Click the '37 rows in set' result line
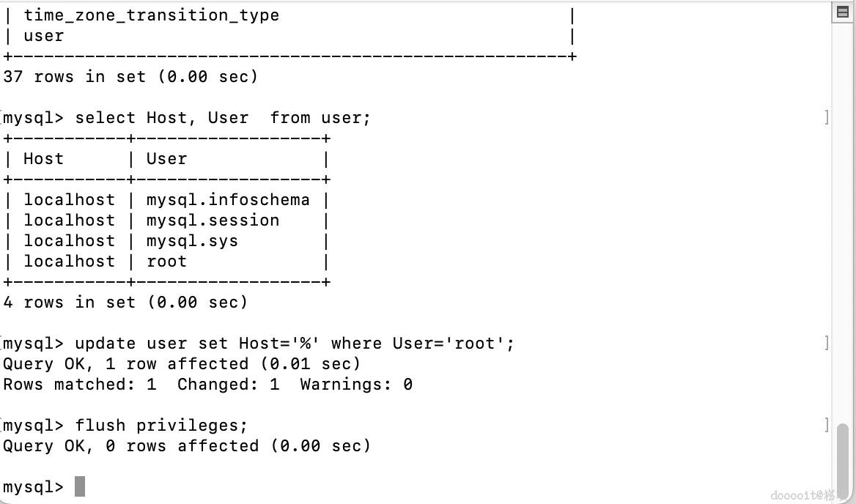The height and width of the screenshot is (504, 856). (130, 77)
